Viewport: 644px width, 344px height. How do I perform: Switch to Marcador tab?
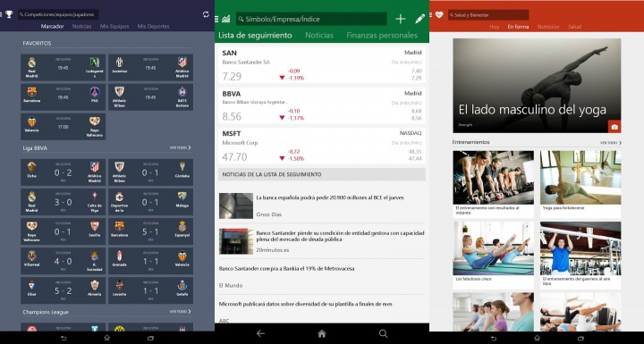(52, 26)
